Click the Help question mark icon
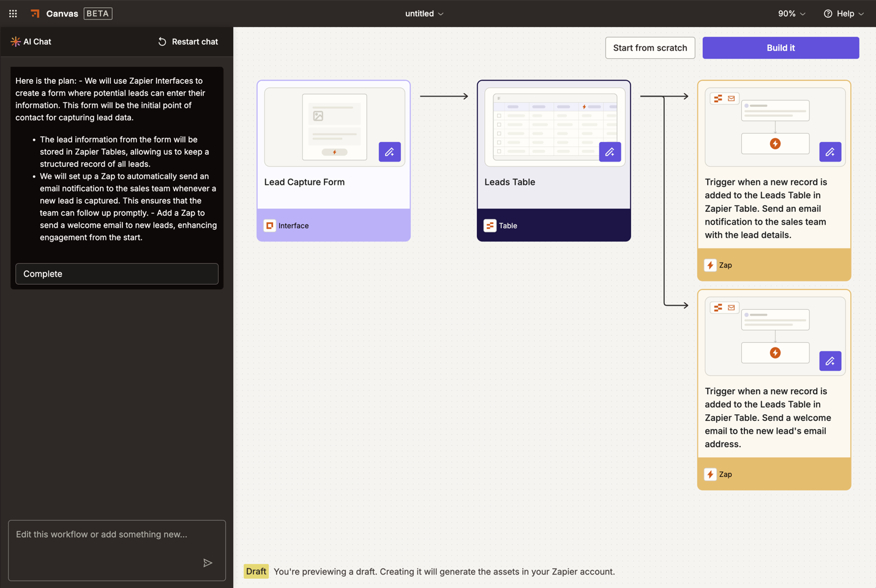 [x=828, y=13]
